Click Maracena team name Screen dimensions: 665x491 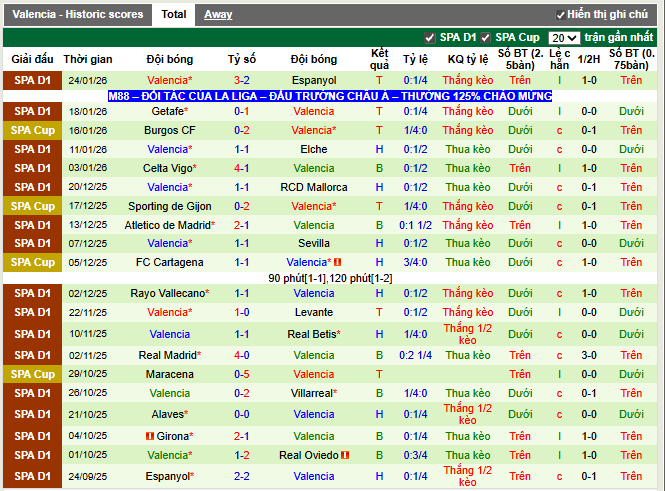tap(170, 374)
